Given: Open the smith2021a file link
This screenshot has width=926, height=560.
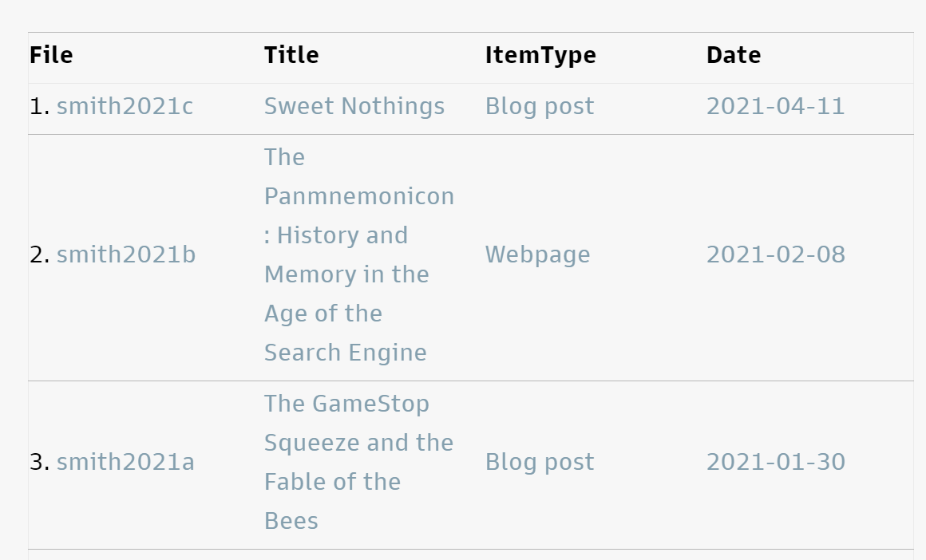Looking at the screenshot, I should (x=125, y=462).
